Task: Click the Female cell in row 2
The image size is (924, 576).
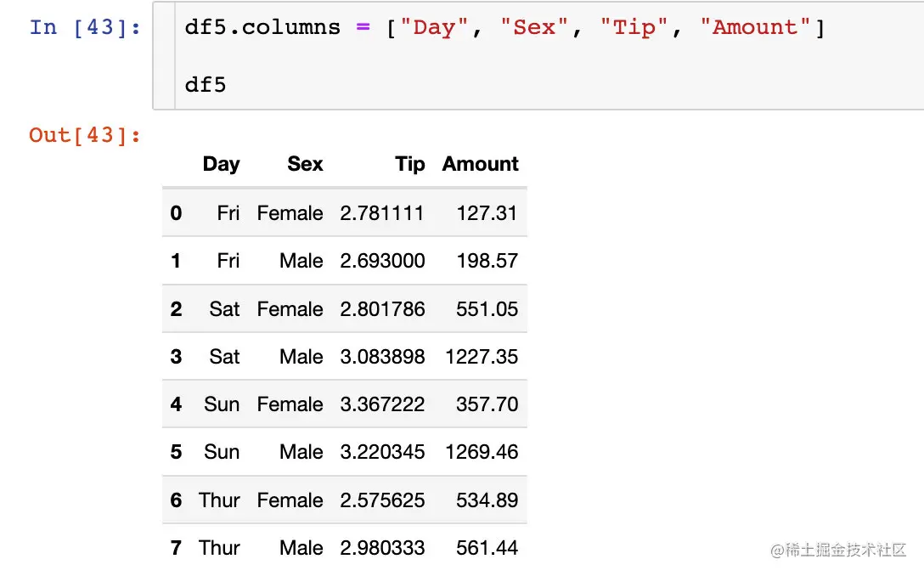Action: coord(290,309)
